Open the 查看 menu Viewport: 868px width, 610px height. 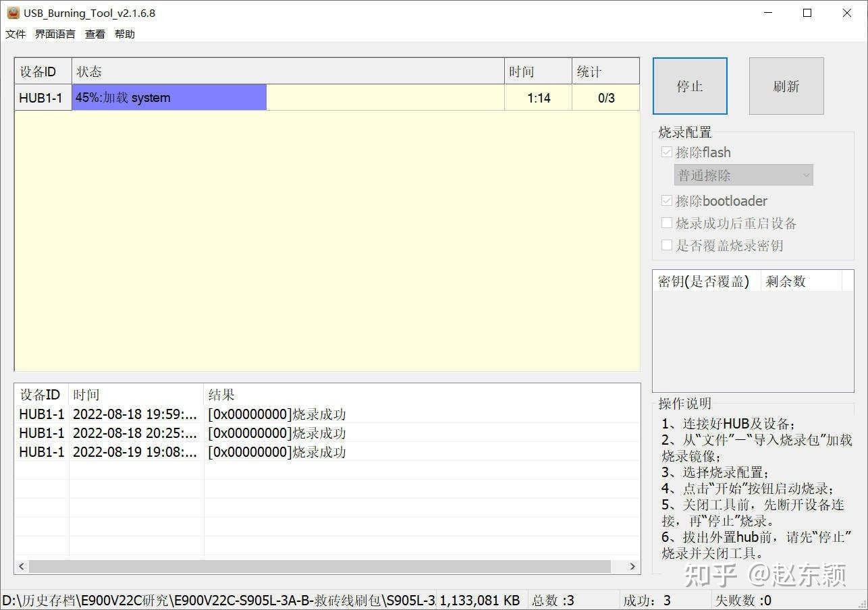click(x=94, y=34)
